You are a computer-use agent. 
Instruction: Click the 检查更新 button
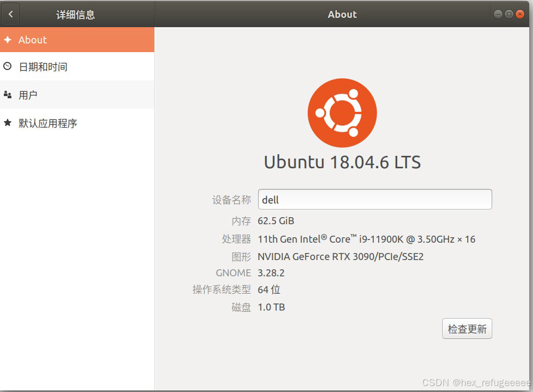467,328
